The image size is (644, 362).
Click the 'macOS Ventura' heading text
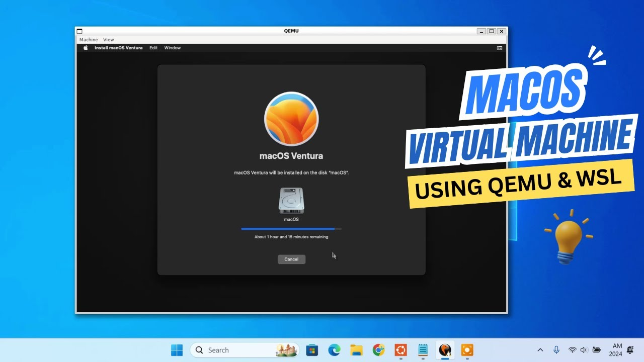tap(291, 156)
